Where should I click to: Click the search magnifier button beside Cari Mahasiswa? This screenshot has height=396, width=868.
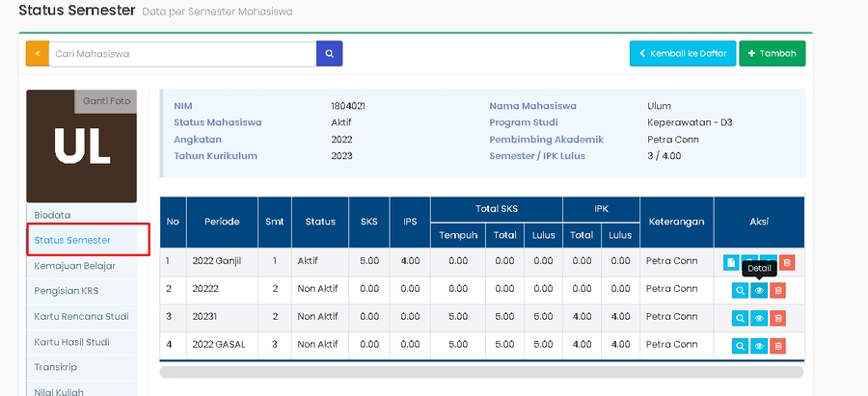point(329,54)
